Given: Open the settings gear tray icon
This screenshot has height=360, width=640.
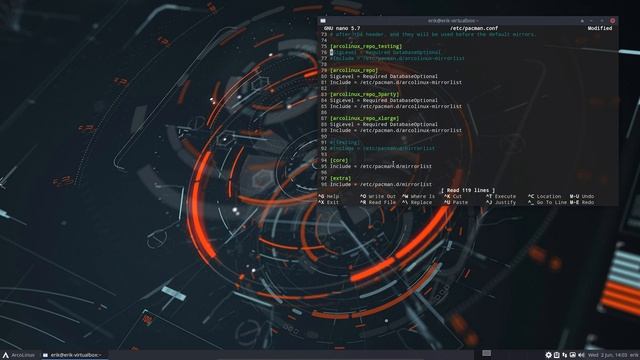Looking at the screenshot, I should pos(548,355).
